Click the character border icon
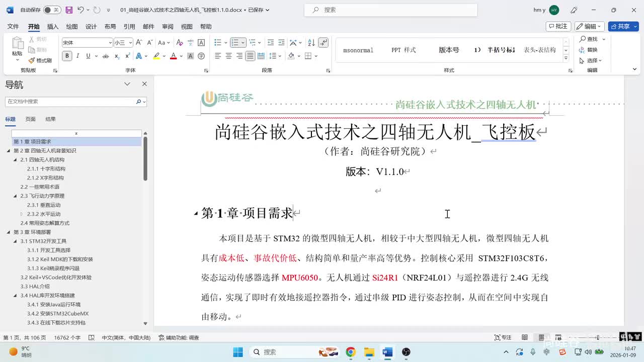Image resolution: width=644 pixels, height=362 pixels. click(201, 43)
